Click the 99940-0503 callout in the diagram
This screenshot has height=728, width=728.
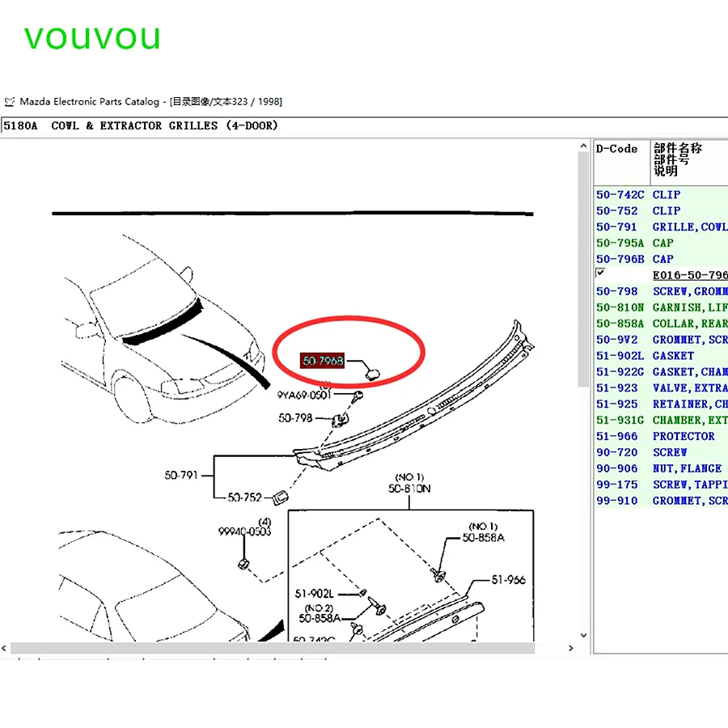coord(244,531)
